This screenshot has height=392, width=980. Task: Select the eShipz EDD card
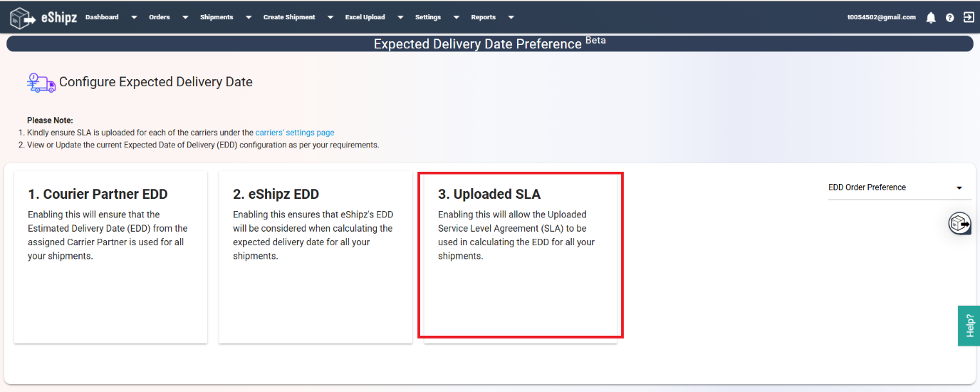pyautogui.click(x=316, y=257)
